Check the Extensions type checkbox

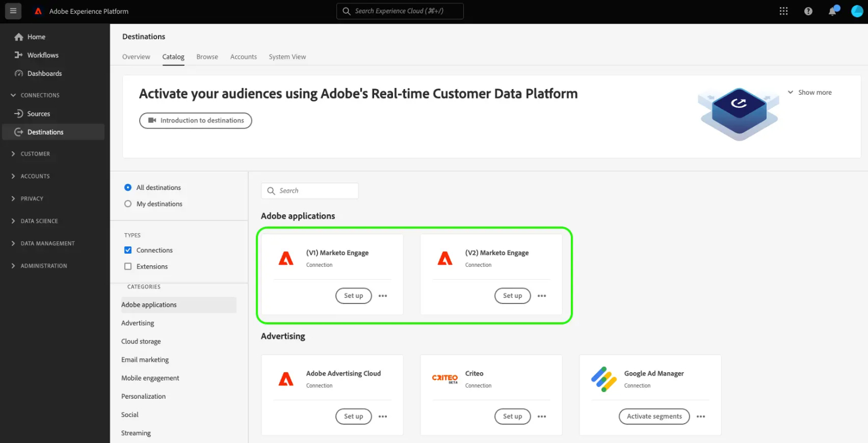(128, 267)
